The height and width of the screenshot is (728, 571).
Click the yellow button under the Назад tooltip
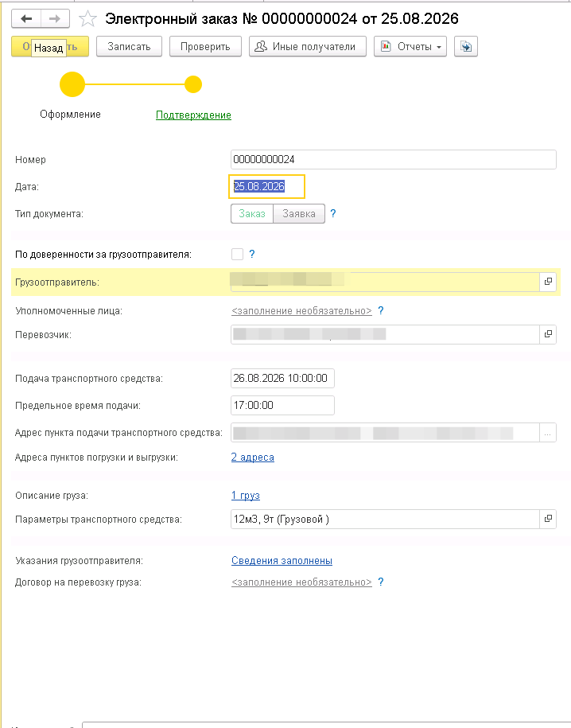[x=50, y=46]
